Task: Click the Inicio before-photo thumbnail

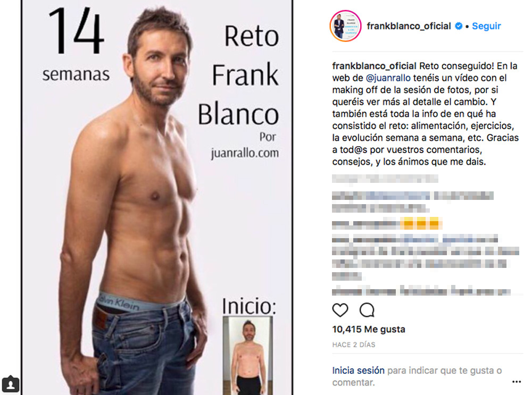Action: 248,355
